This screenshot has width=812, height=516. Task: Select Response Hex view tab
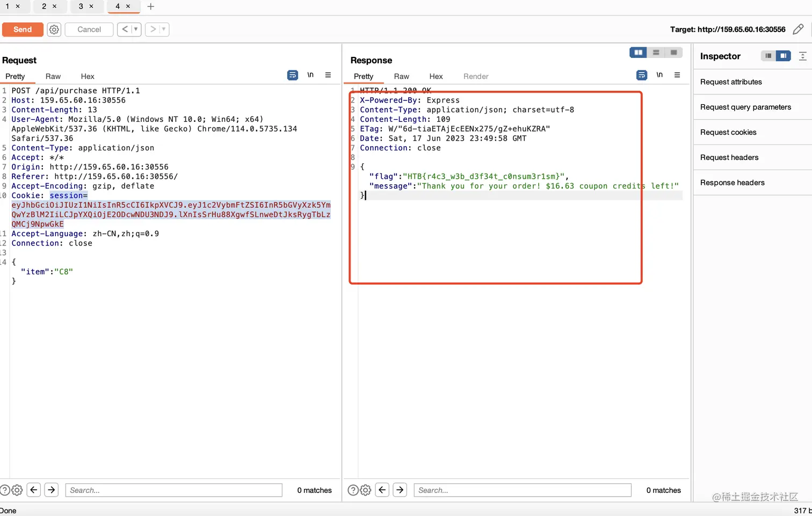click(x=436, y=76)
